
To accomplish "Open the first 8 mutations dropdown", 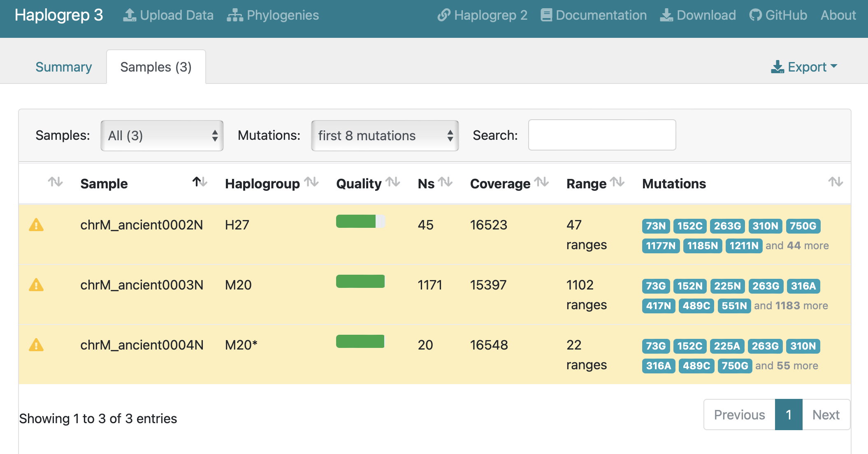I will pyautogui.click(x=385, y=136).
